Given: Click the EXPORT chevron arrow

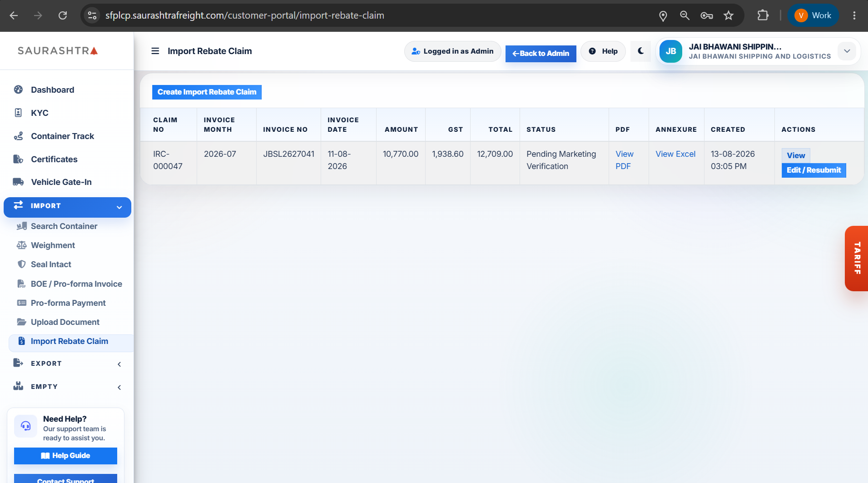Looking at the screenshot, I should (x=119, y=364).
